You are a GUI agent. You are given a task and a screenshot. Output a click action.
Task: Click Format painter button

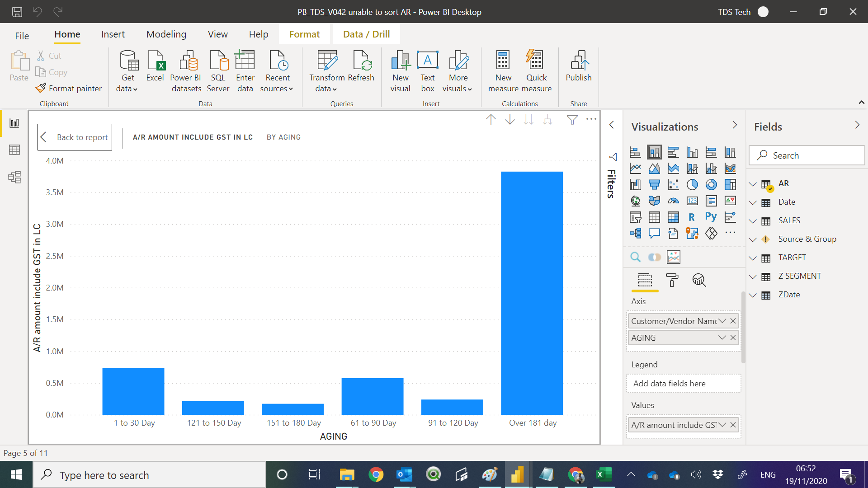[x=69, y=88]
